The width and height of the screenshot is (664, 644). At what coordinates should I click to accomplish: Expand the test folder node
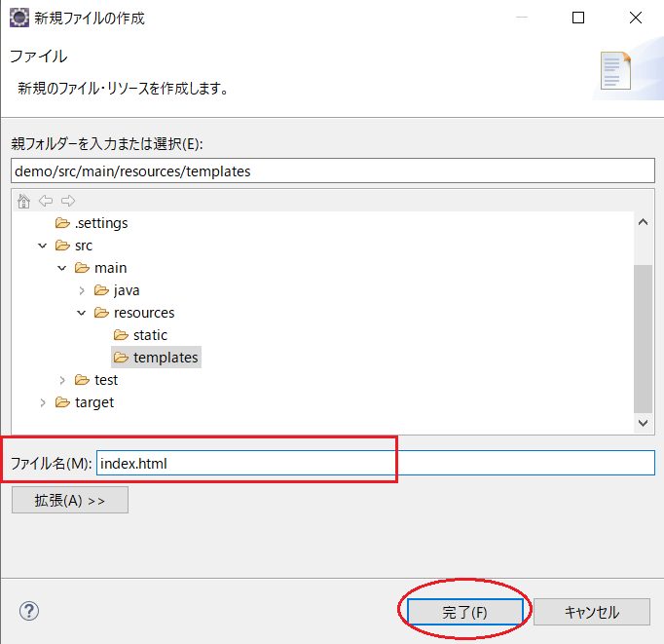tap(62, 381)
